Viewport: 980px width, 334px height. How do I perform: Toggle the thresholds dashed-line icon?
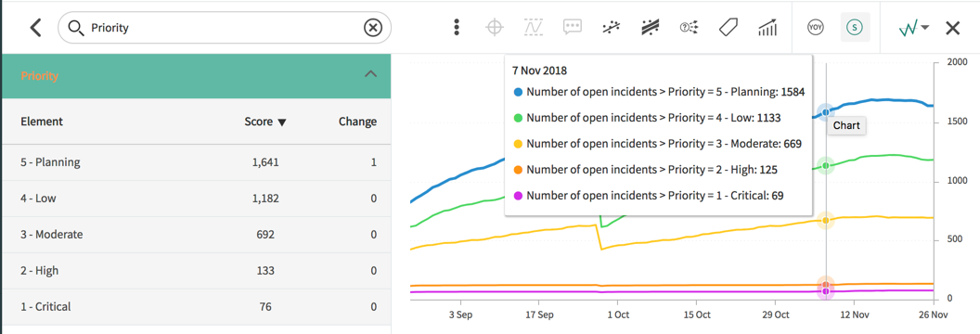532,28
